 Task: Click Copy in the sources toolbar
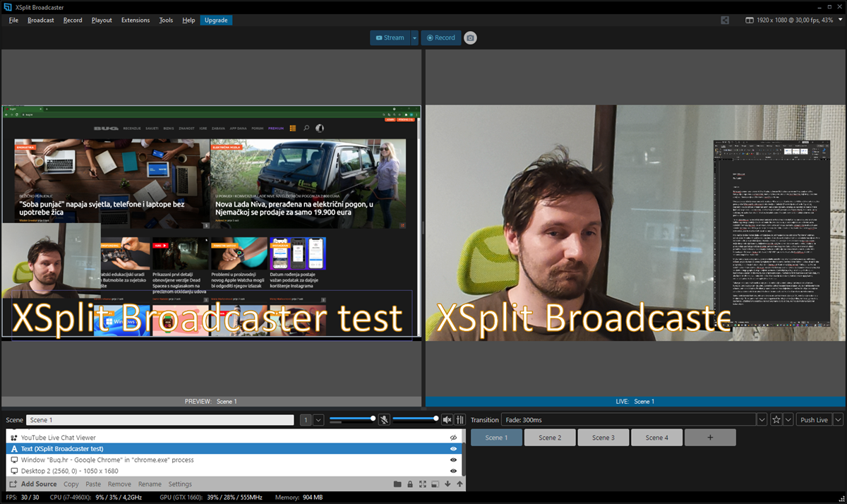71,484
